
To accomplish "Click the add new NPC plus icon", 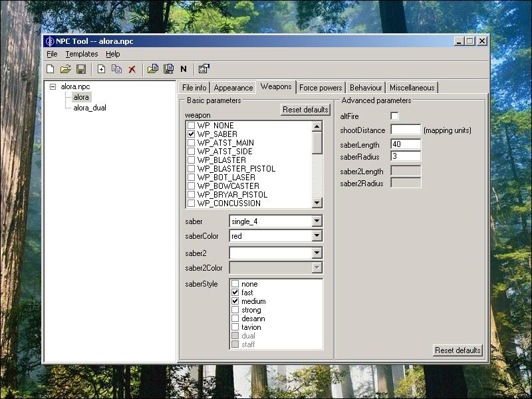I will coord(102,69).
